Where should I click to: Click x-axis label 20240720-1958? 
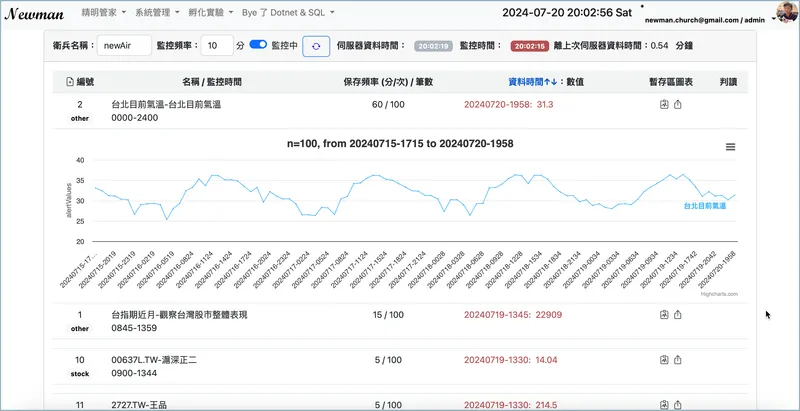(718, 269)
